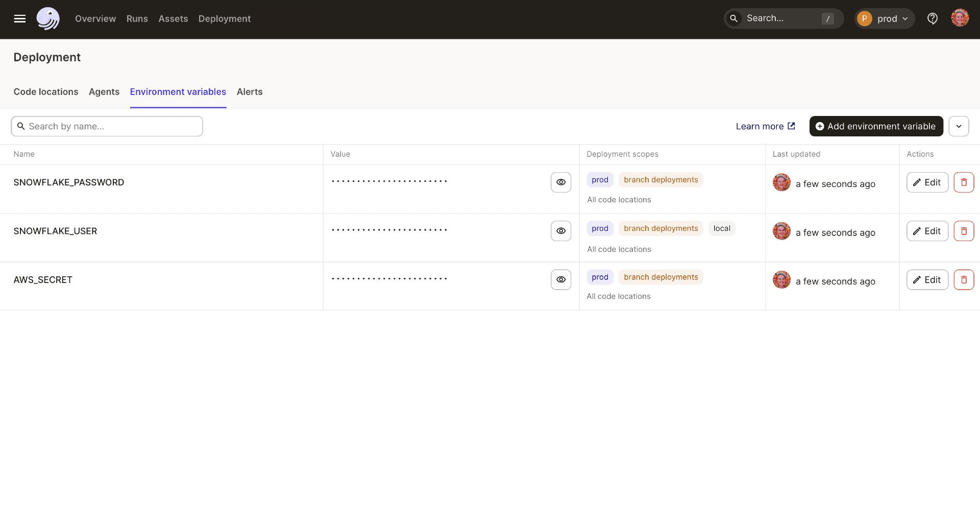The image size is (980, 519).
Task: Reveal the SNOWFLAKE_PASSWORD value
Action: [x=561, y=182]
